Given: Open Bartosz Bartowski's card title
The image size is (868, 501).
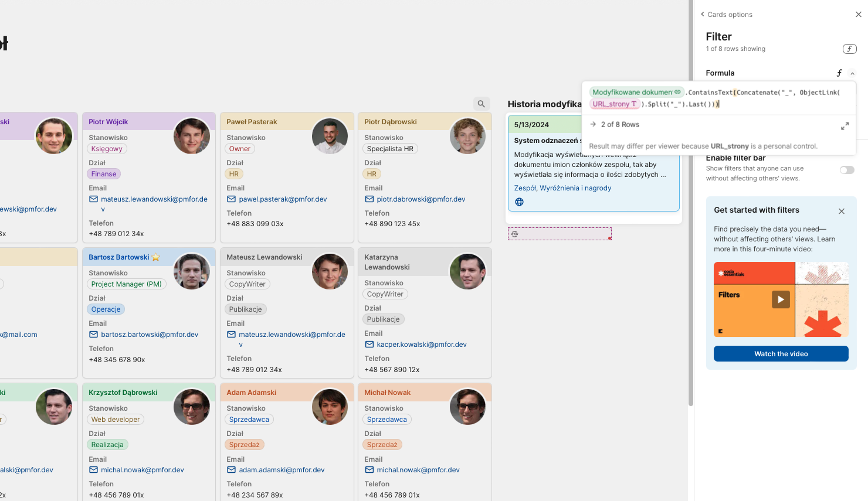Looking at the screenshot, I should point(119,257).
